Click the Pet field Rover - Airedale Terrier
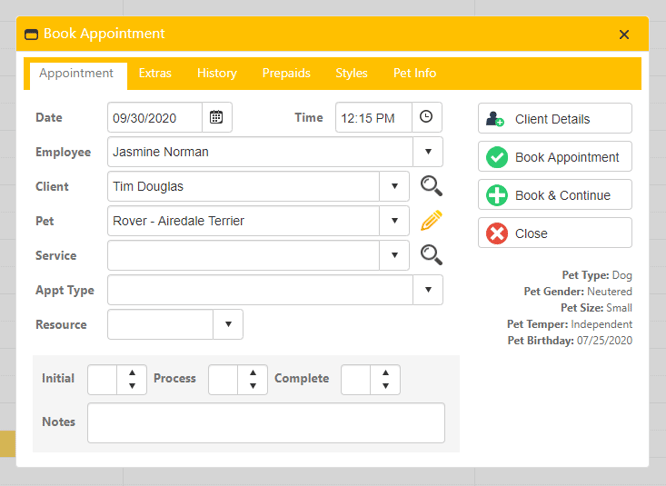 click(243, 220)
